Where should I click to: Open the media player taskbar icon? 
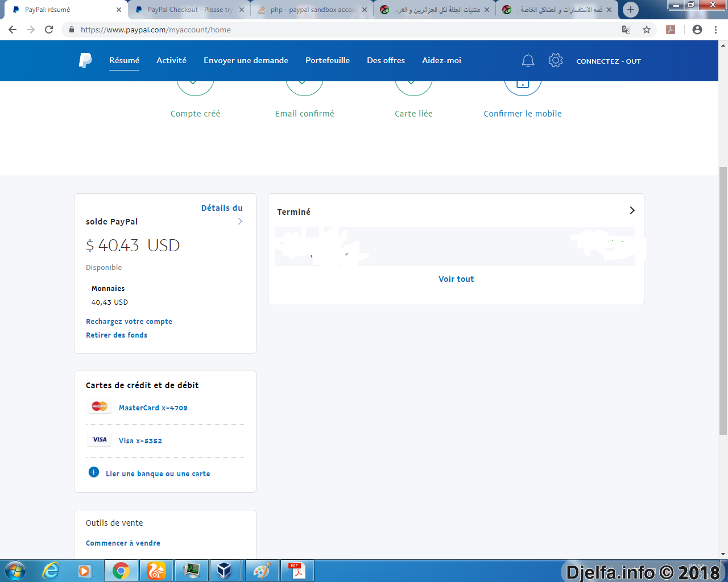point(85,571)
